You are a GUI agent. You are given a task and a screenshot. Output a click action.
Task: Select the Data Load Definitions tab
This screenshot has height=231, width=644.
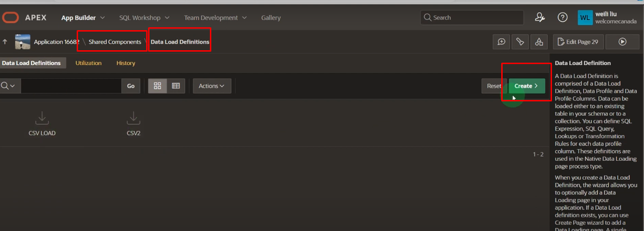point(31,63)
